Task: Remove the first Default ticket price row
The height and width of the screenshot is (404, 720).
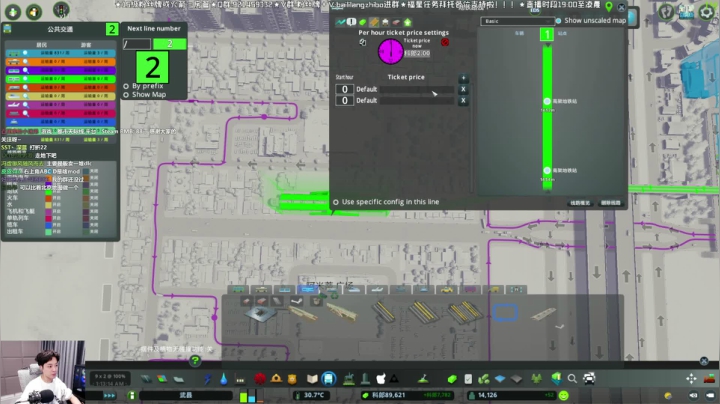Action: (463, 89)
